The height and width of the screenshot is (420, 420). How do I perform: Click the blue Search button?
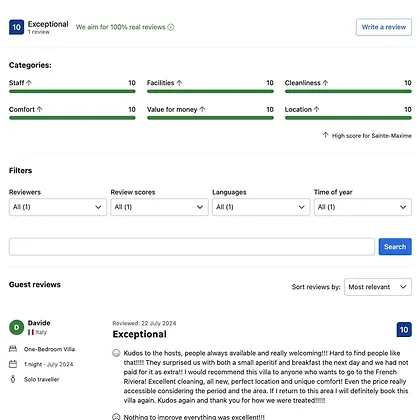tap(395, 247)
